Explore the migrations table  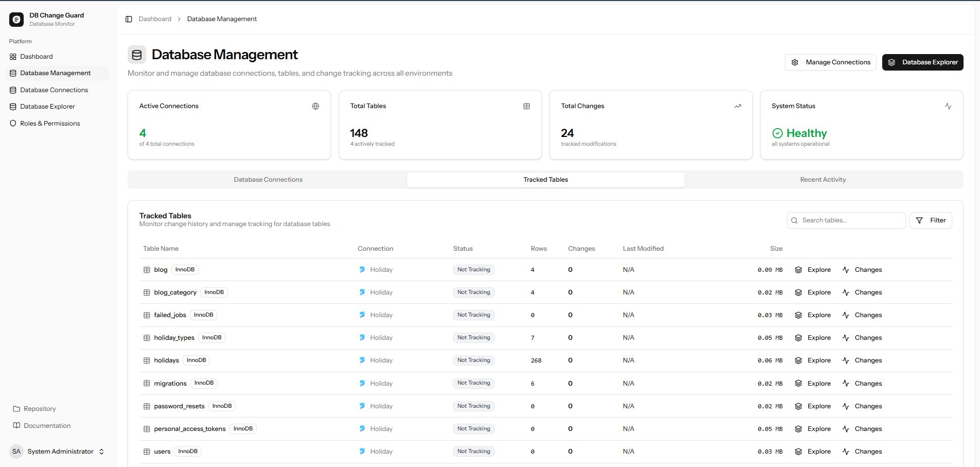[x=813, y=384]
